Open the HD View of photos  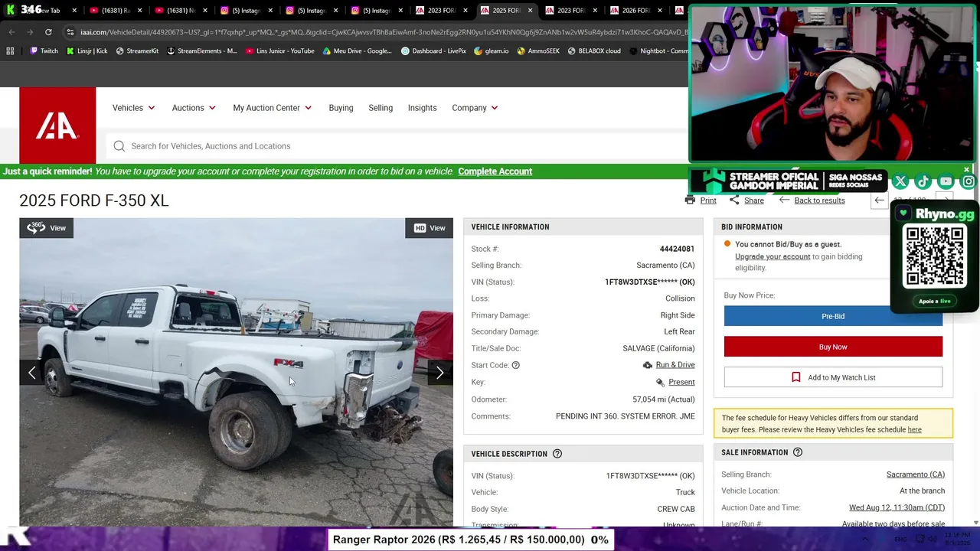click(x=430, y=228)
